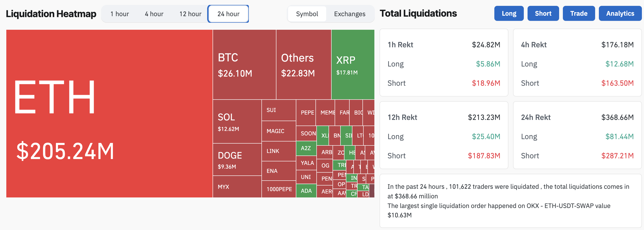
Task: Open the SOL $12.62M tile
Action: click(237, 121)
